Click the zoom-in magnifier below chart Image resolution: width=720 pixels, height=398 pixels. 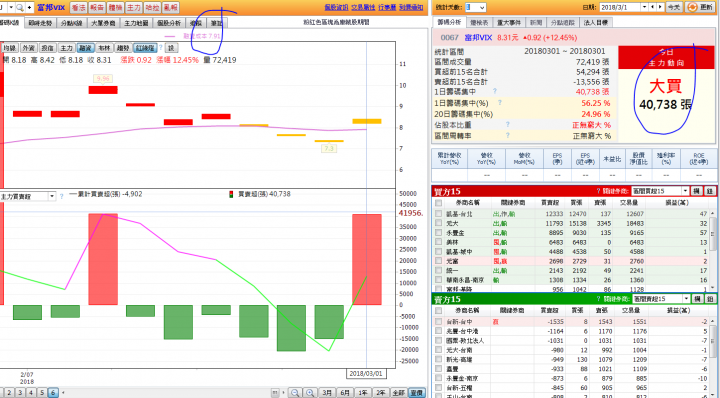pyautogui.click(x=310, y=393)
